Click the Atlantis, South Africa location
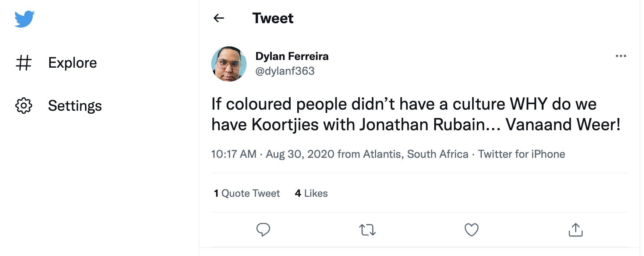Image resolution: width=644 pixels, height=256 pixels. (415, 154)
